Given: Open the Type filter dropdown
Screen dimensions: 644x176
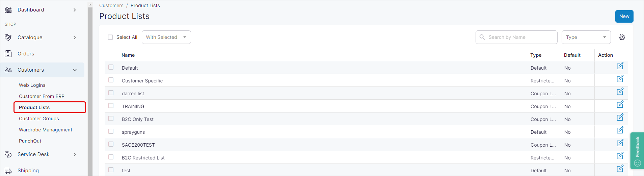Looking at the screenshot, I should (x=586, y=37).
